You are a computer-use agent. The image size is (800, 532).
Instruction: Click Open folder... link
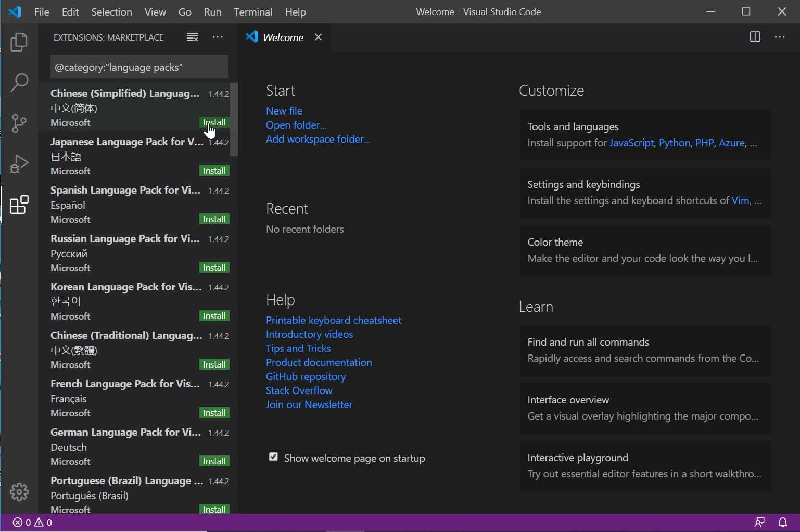point(296,125)
